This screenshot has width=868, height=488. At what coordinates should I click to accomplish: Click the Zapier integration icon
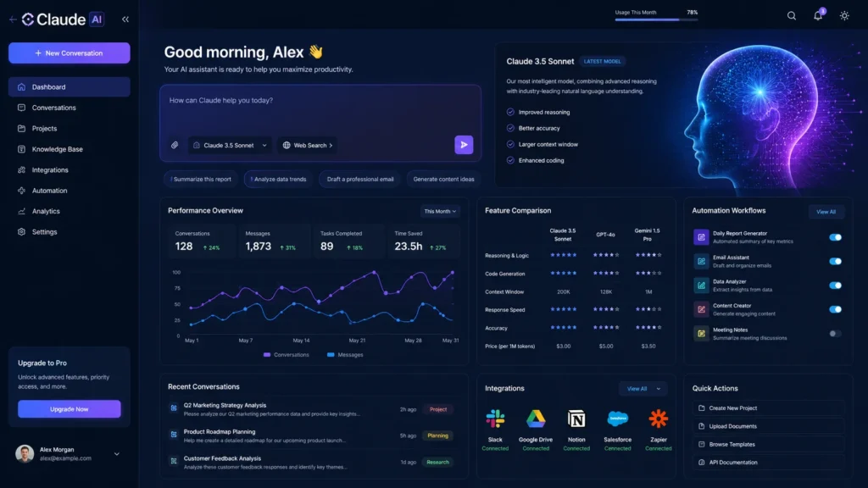(x=658, y=419)
